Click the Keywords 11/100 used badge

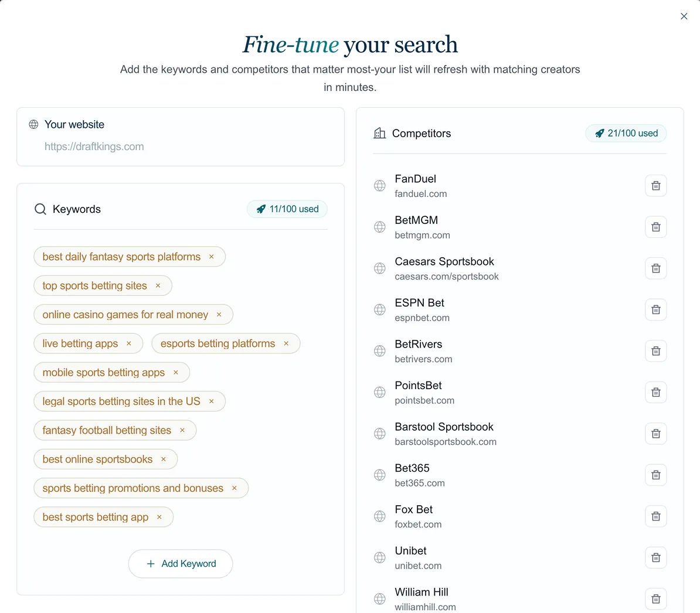click(x=287, y=209)
